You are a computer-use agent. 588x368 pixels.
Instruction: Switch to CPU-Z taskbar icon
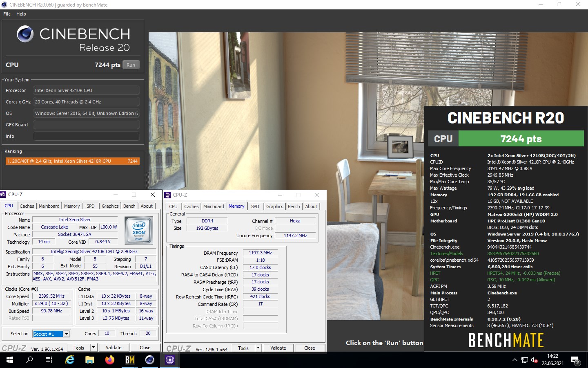click(170, 360)
